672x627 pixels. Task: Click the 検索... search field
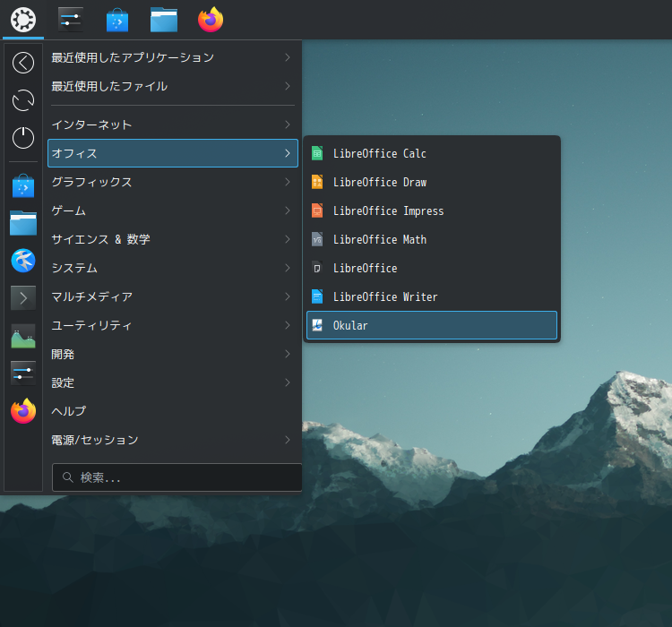pos(177,477)
